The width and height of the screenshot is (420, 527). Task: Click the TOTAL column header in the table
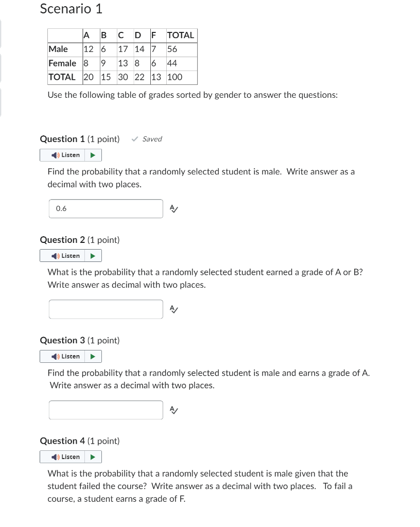click(180, 36)
